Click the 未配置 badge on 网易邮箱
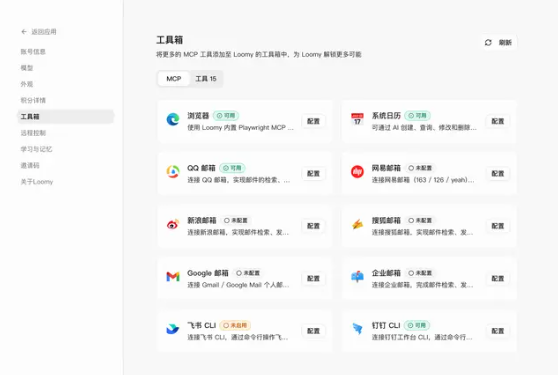 click(x=420, y=168)
